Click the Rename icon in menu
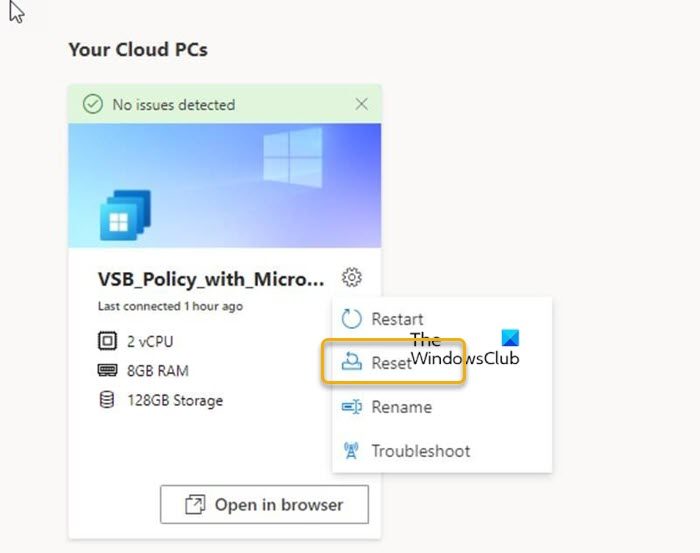Viewport: 700px width, 553px height. tap(351, 407)
